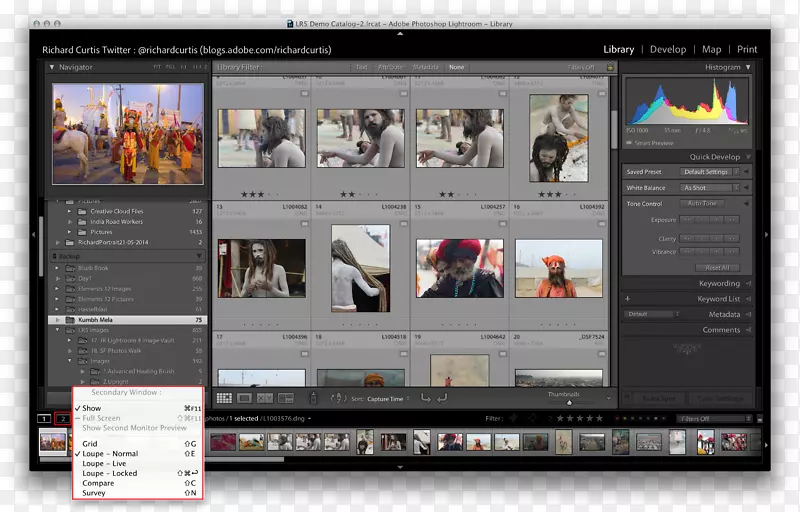Add keyword with plus icon in Keyword List

click(x=627, y=299)
